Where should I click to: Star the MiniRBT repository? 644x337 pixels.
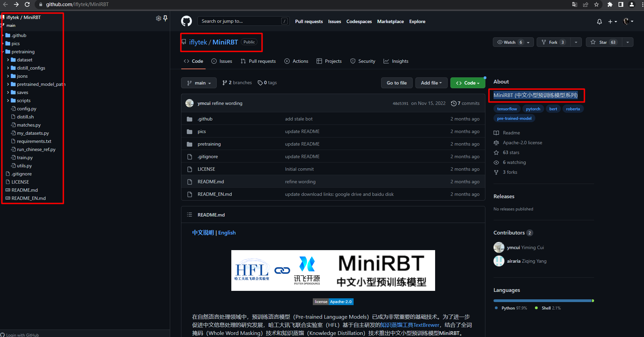point(604,42)
